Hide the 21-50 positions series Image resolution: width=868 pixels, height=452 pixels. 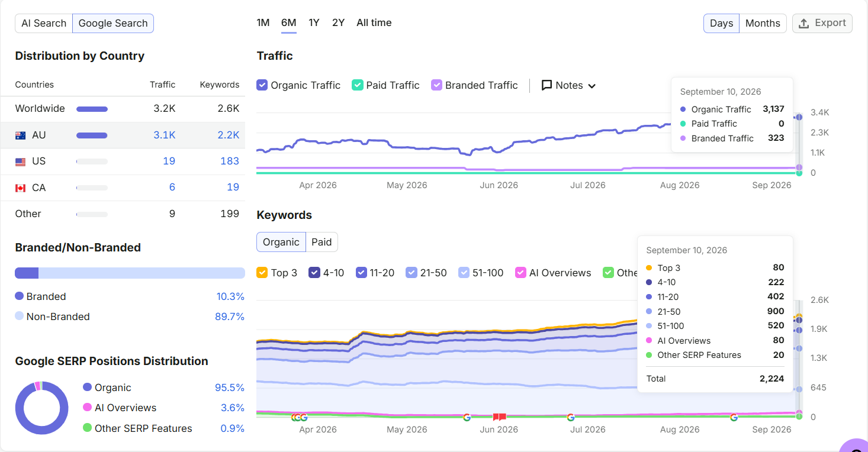pos(412,273)
